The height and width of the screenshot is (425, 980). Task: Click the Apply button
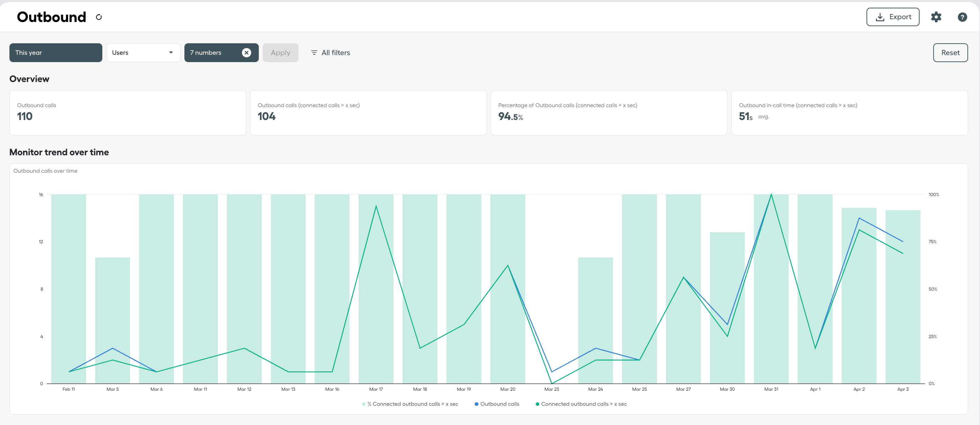coord(280,52)
